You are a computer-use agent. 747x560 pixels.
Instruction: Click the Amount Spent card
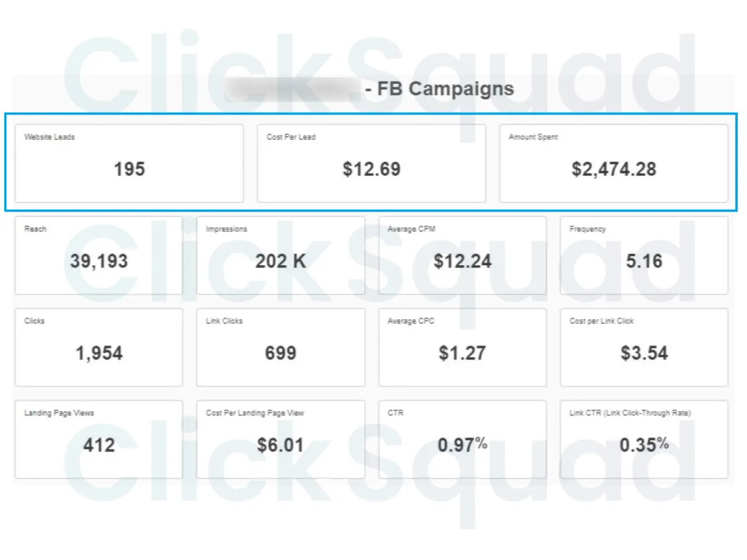point(614,163)
